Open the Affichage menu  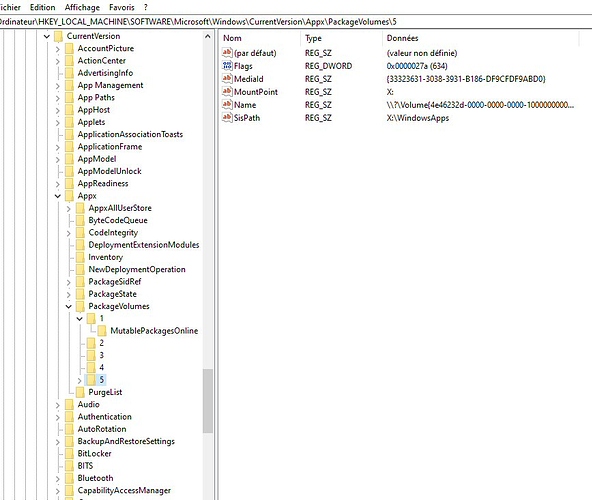82,7
